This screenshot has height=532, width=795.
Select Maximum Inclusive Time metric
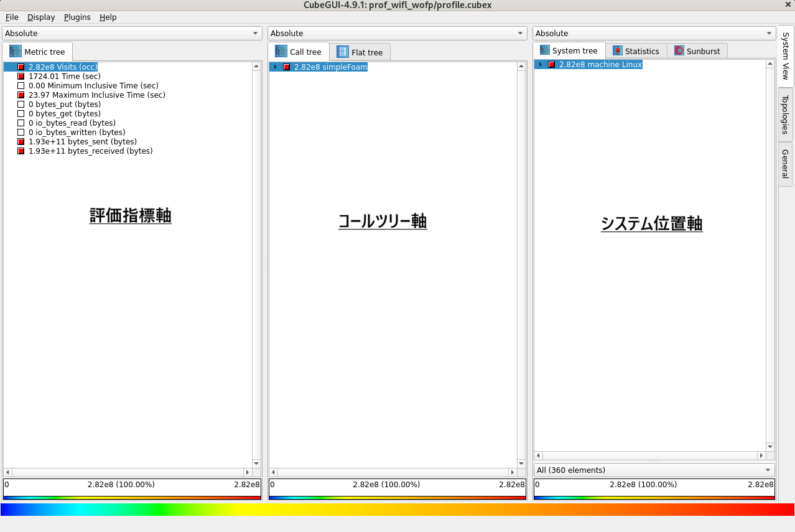[x=96, y=95]
